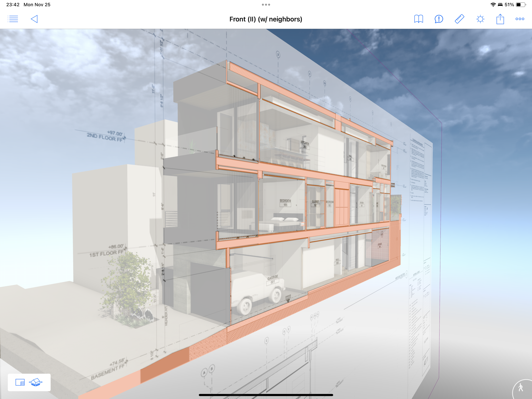Tap the KITCHEN 202 room label
This screenshot has width=532, height=399.
click(x=305, y=144)
